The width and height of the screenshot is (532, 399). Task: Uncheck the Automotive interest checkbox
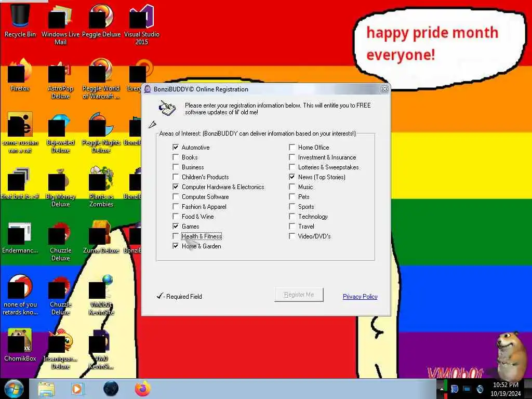[176, 147]
